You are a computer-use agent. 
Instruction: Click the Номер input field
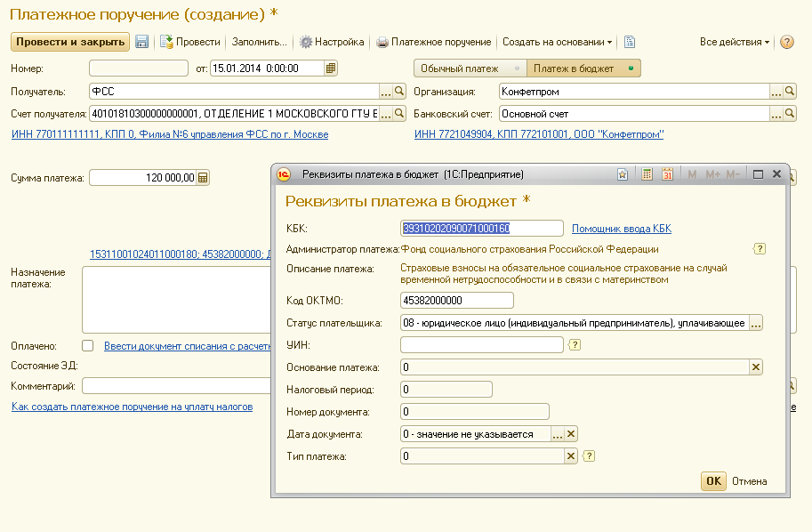(138, 68)
